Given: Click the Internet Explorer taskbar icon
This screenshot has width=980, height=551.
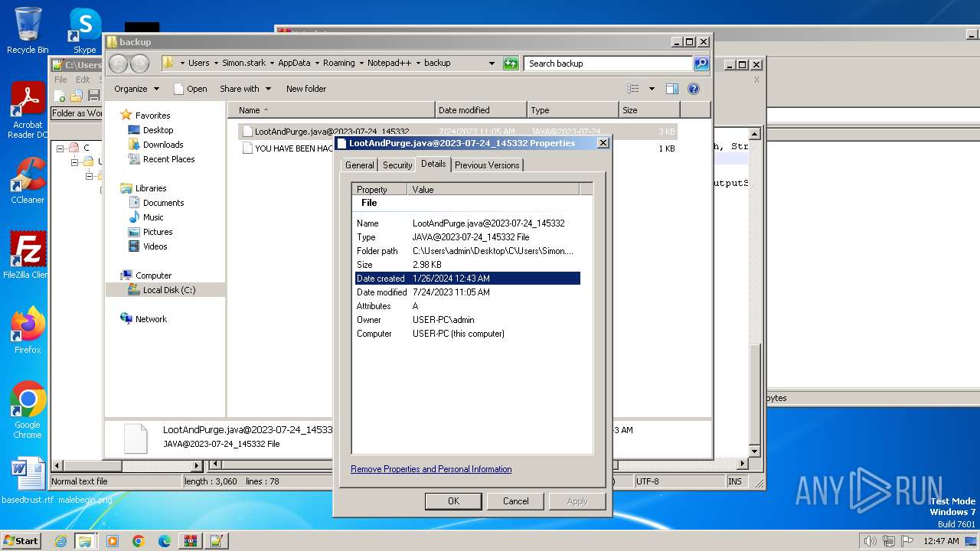Looking at the screenshot, I should click(x=60, y=541).
